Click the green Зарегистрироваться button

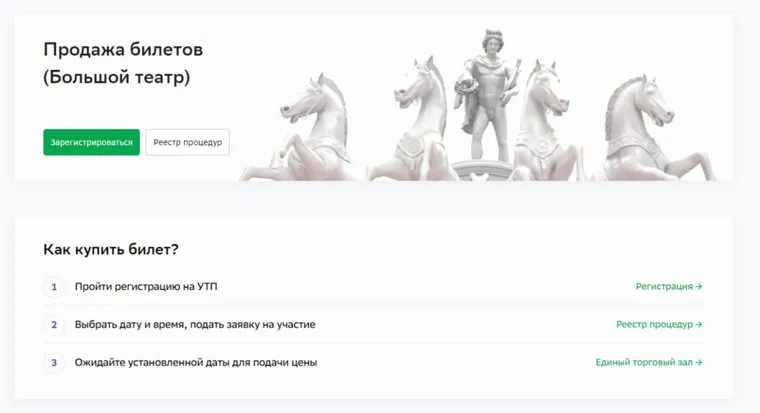(91, 142)
